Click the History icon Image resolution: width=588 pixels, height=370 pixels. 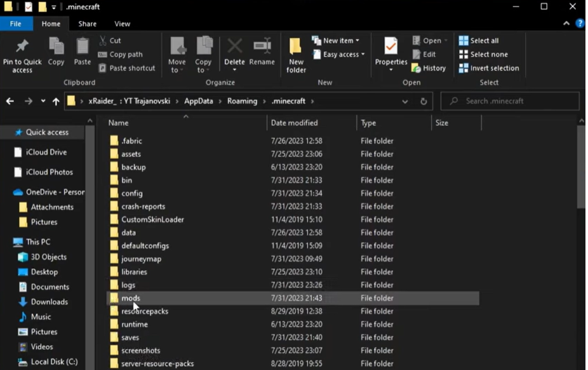(x=429, y=68)
